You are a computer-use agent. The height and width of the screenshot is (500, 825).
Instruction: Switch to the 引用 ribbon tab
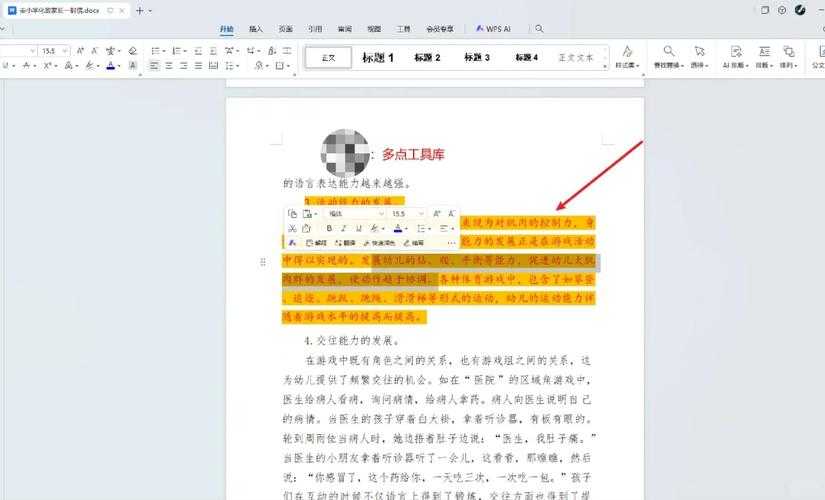point(315,29)
